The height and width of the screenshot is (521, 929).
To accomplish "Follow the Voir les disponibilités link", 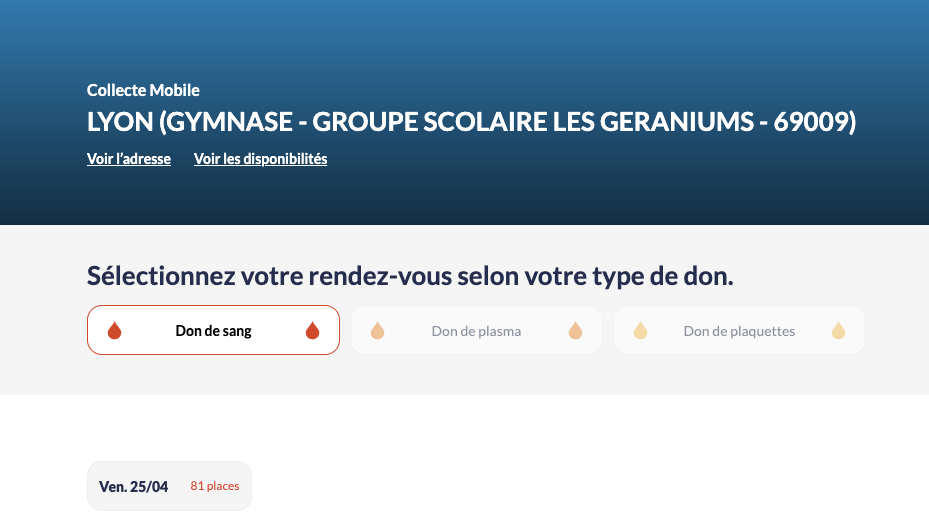I will (261, 159).
